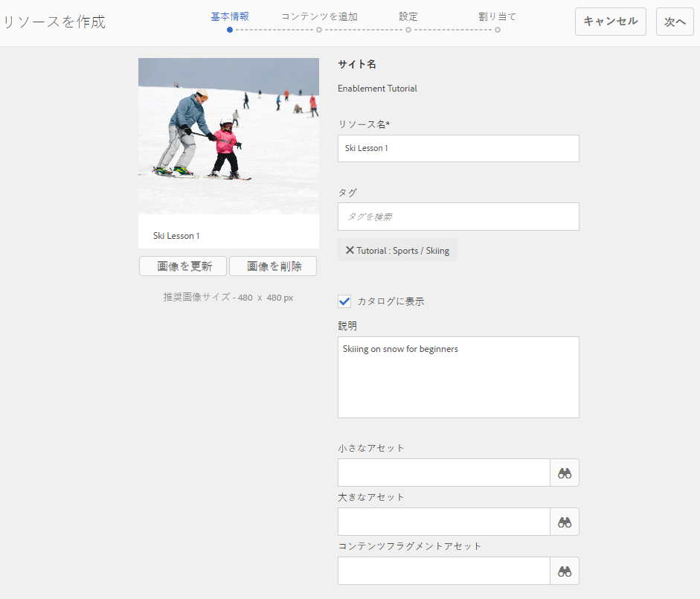Click the リソースを作成 page title
This screenshot has height=599, width=700.
54,22
